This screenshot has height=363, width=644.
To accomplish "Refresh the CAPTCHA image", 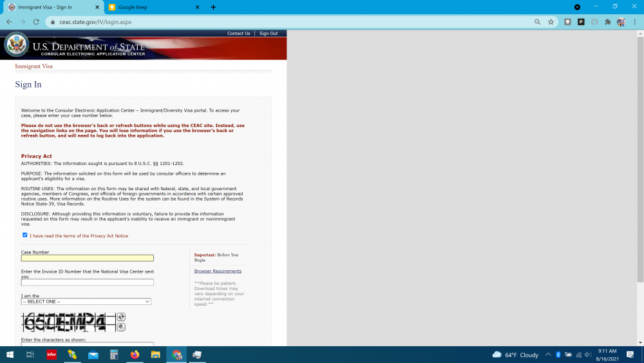I will click(121, 317).
